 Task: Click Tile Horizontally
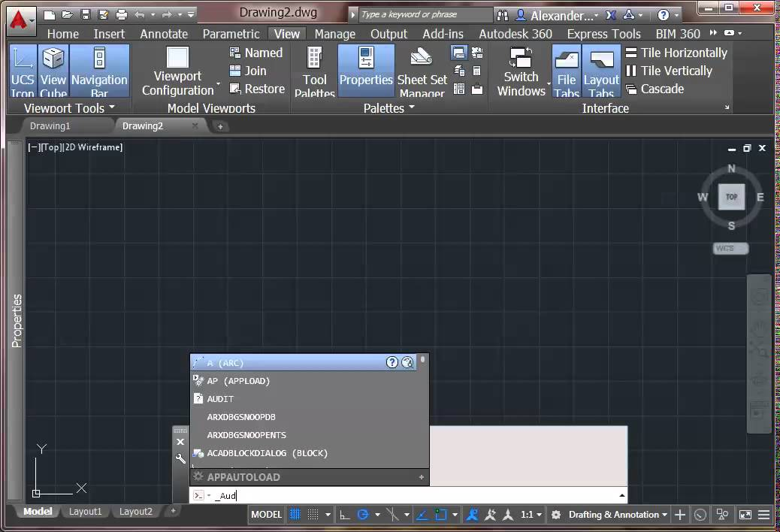click(676, 53)
